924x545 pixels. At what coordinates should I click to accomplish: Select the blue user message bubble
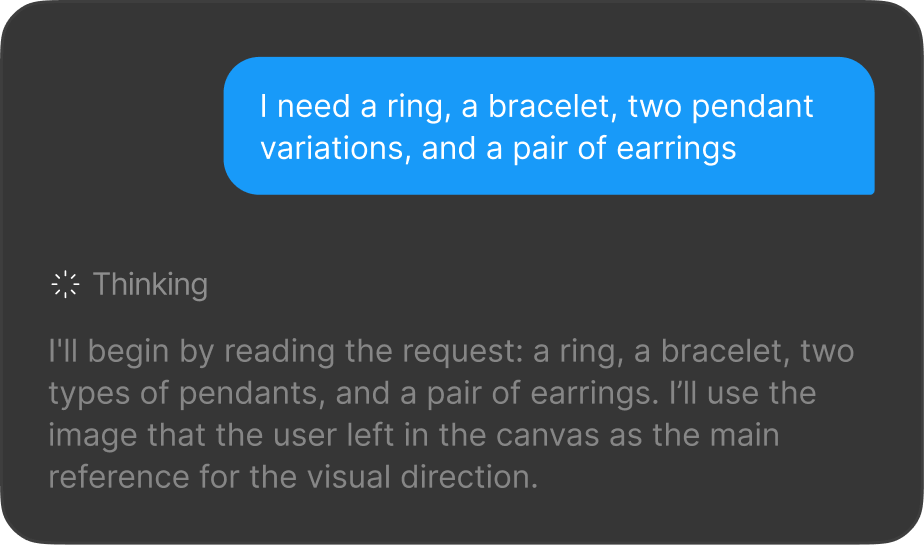[549, 125]
